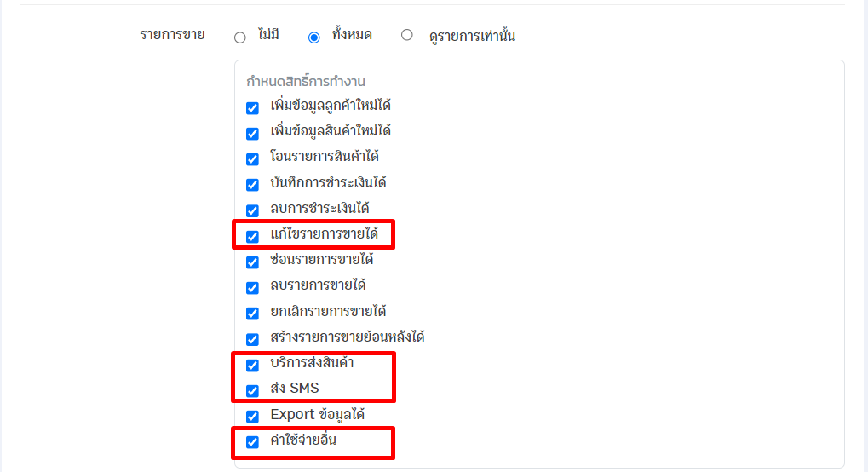Uncheck โอนรายการสินค้าได้ permission
Viewport: 868px width, 472px height.
pos(252,159)
